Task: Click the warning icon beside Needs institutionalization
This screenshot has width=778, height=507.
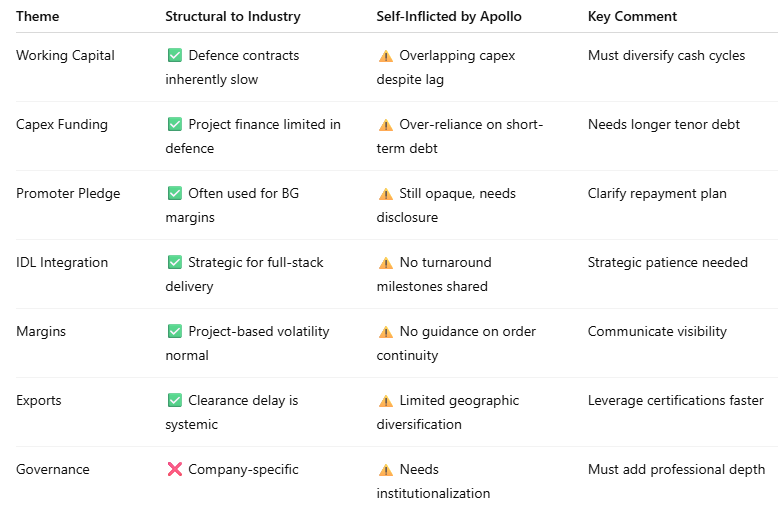Action: 386,470
